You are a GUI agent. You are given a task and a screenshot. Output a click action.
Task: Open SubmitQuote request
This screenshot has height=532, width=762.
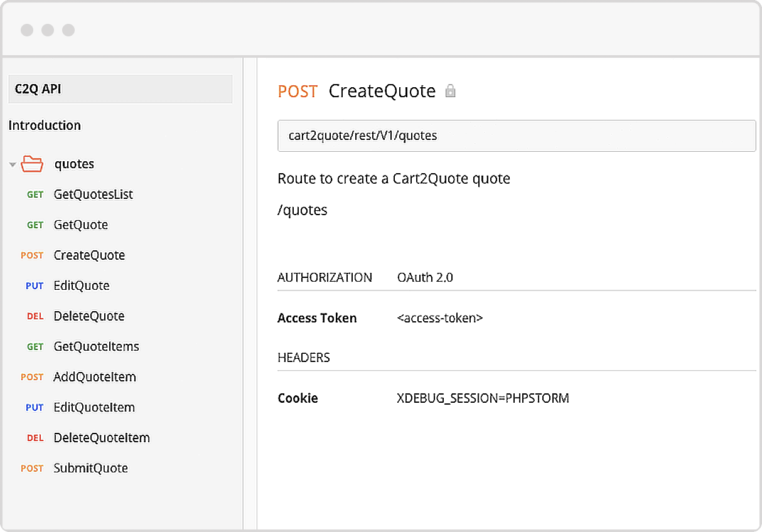coord(91,468)
